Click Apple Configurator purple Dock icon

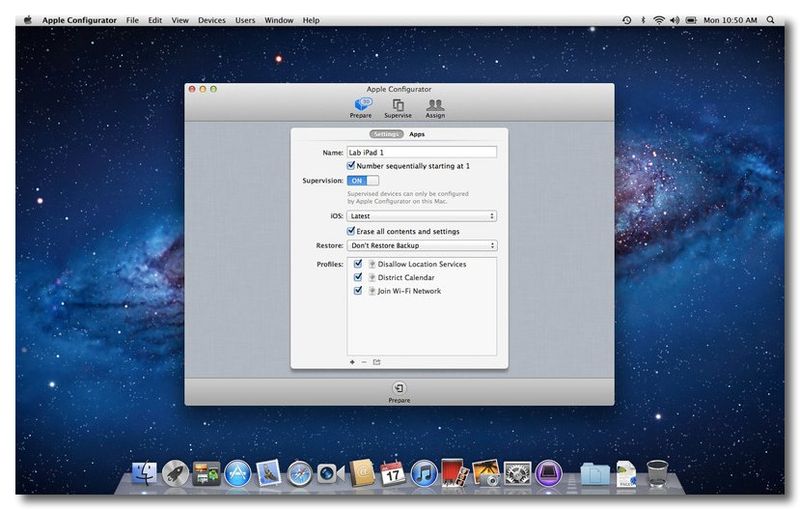click(x=548, y=473)
